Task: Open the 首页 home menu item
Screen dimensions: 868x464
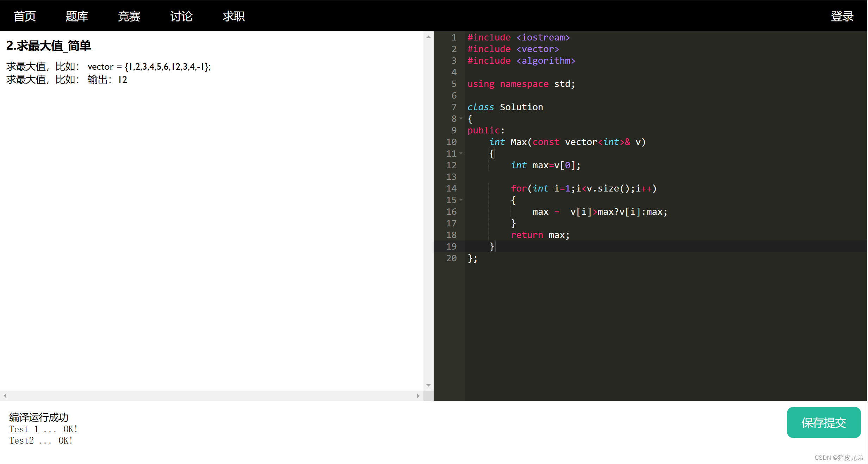Action: click(x=25, y=16)
